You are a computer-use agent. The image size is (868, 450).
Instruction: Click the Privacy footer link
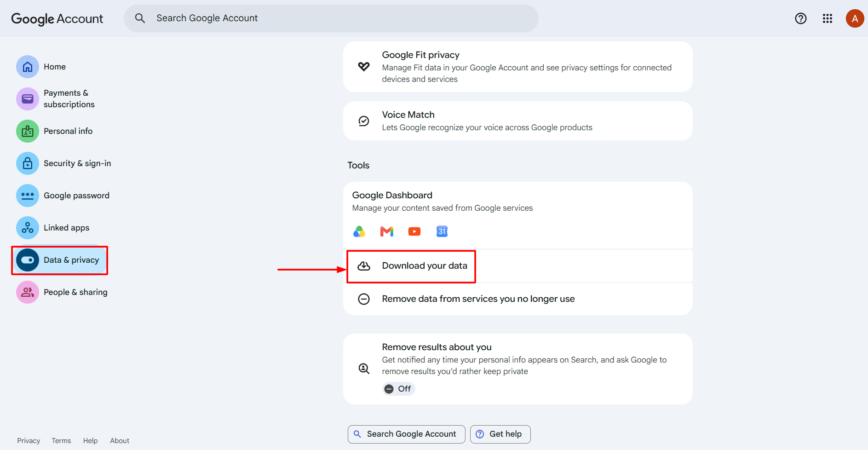[x=29, y=441]
